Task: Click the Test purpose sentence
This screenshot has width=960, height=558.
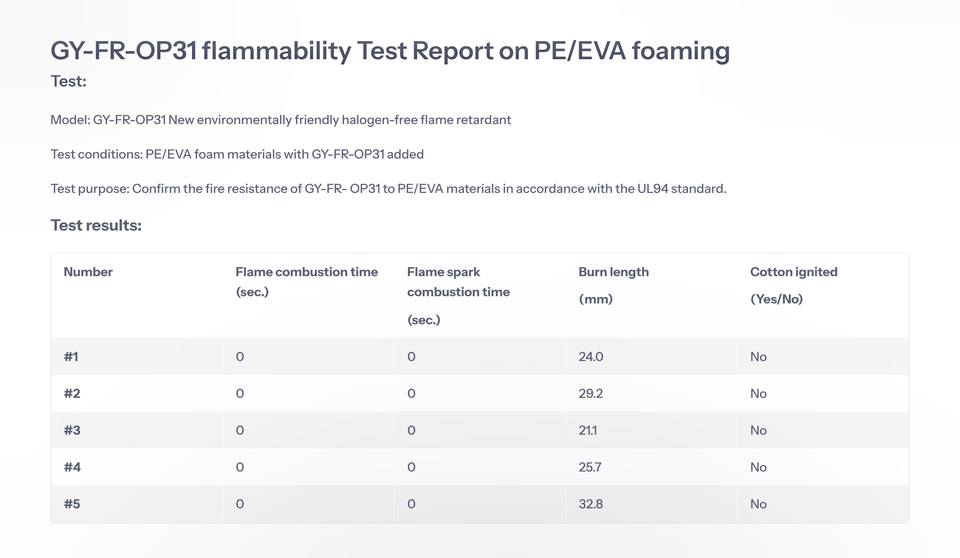Action: point(388,188)
